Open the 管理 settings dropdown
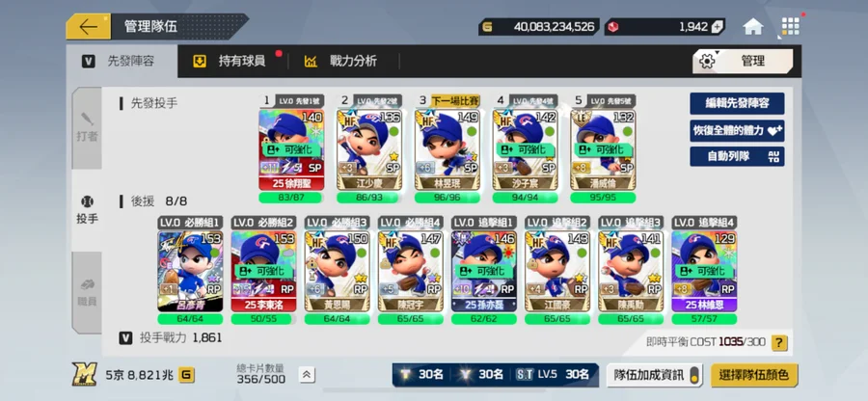This screenshot has height=401, width=868. [x=743, y=61]
